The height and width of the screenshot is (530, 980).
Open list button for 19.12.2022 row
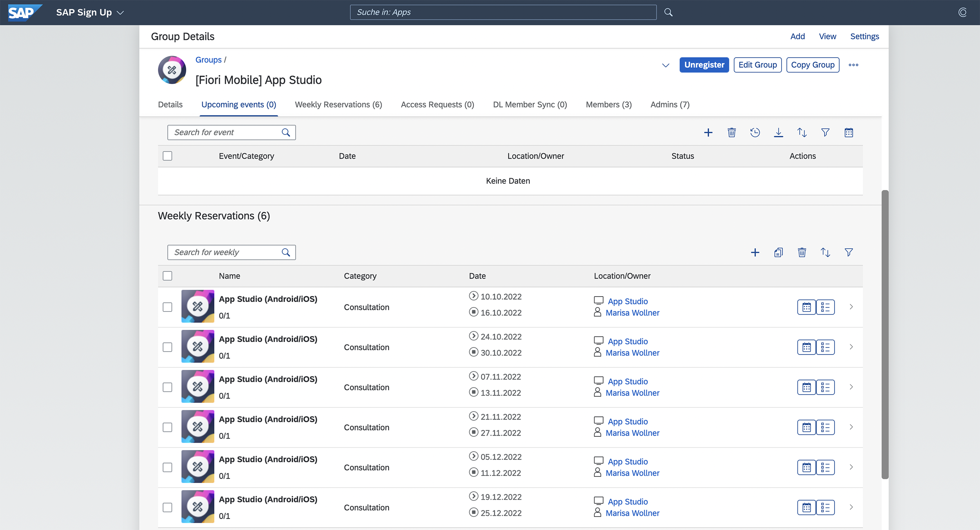coord(825,508)
